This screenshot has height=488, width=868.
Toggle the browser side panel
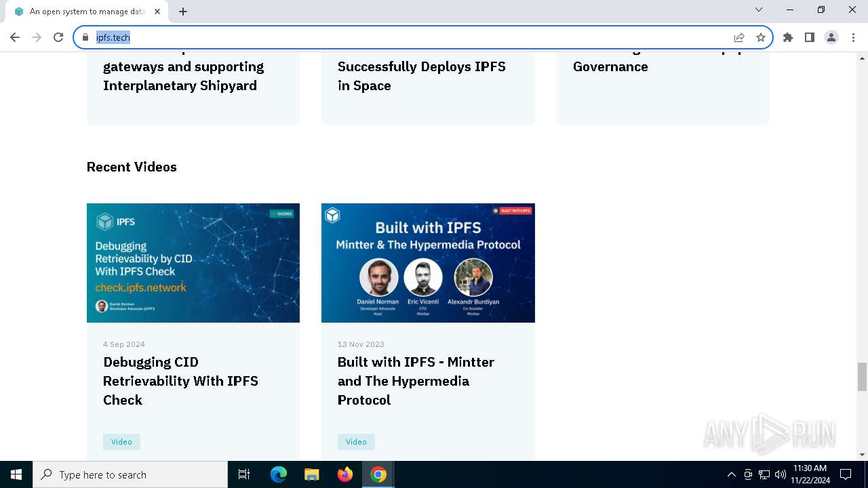coord(810,37)
